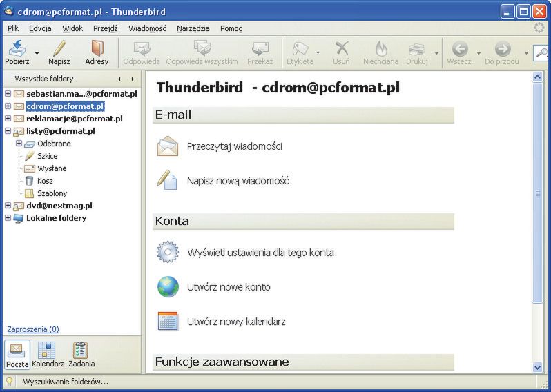Select the dvd@nextmag.pl account
This screenshot has width=551, height=392.
[x=59, y=206]
